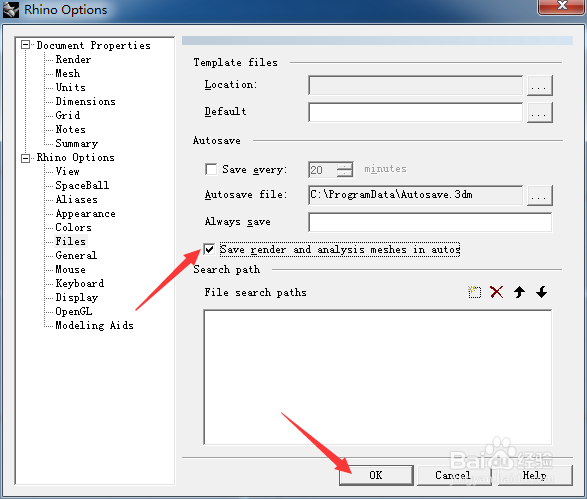Viewport: 587px width, 499px height.
Task: Select Modeling Aids in the options tree
Action: [x=94, y=325]
